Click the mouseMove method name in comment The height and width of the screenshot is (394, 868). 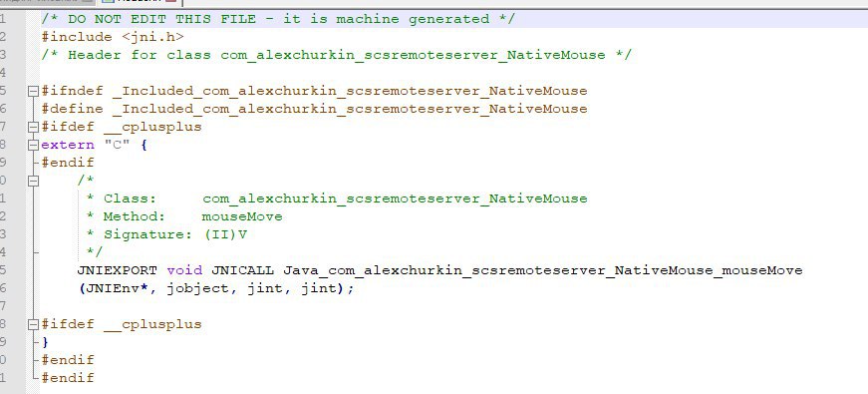pyautogui.click(x=242, y=216)
